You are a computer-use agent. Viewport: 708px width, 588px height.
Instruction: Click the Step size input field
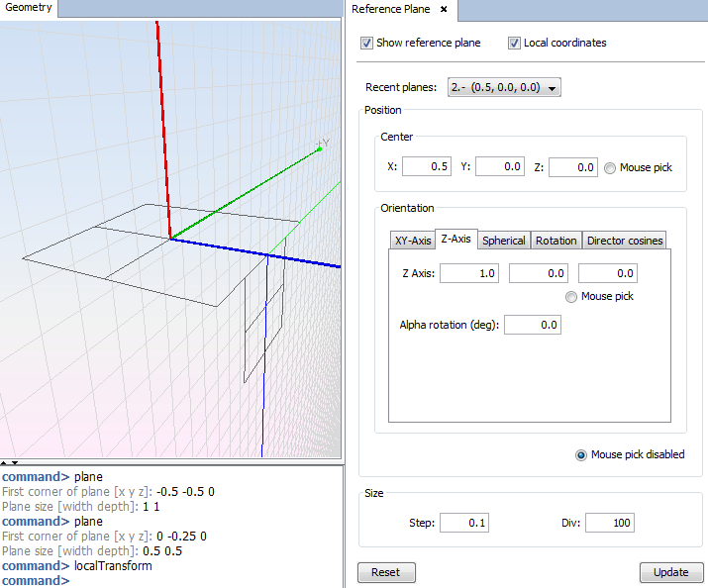(x=464, y=523)
